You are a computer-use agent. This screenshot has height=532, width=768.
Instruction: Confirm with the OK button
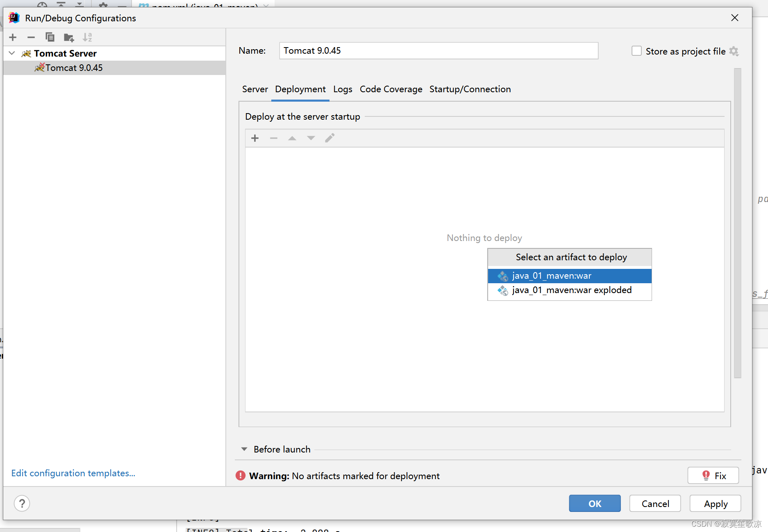tap(595, 503)
